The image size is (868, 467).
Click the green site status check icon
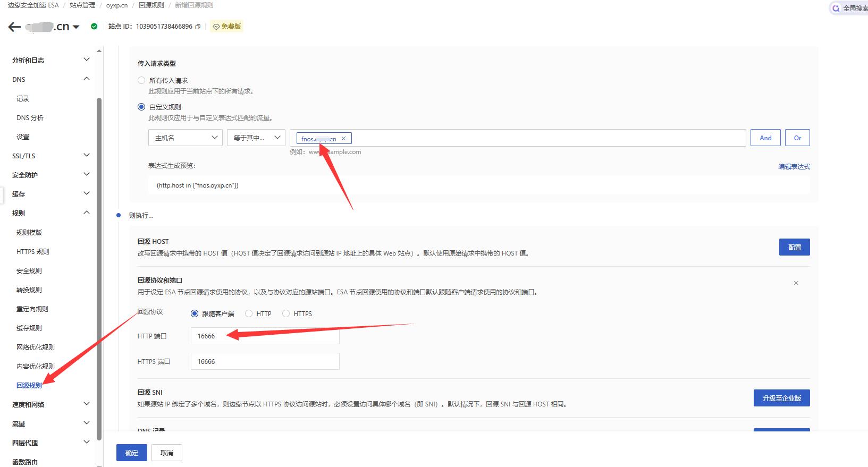pyautogui.click(x=94, y=26)
